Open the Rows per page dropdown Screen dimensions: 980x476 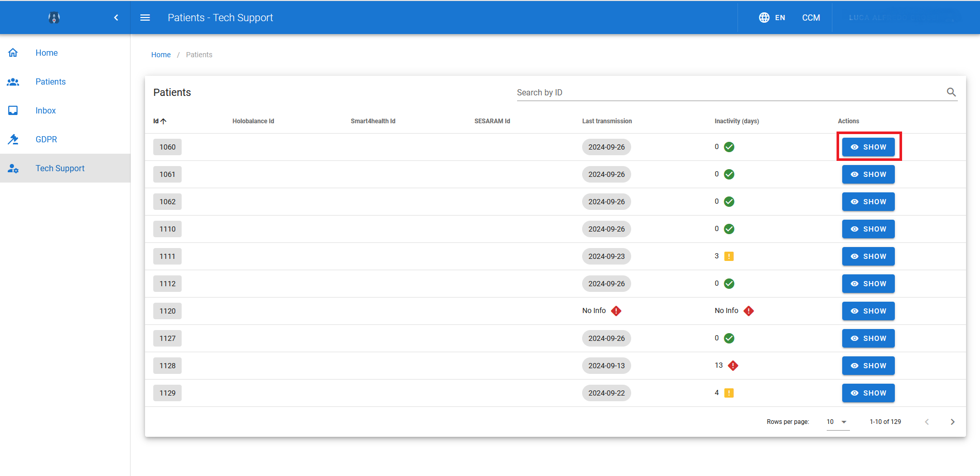[x=838, y=422]
